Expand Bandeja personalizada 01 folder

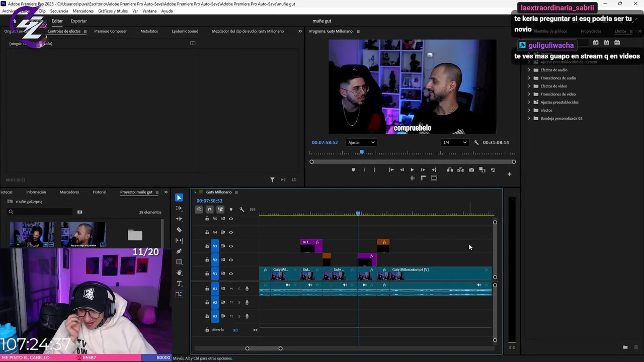pos(529,118)
